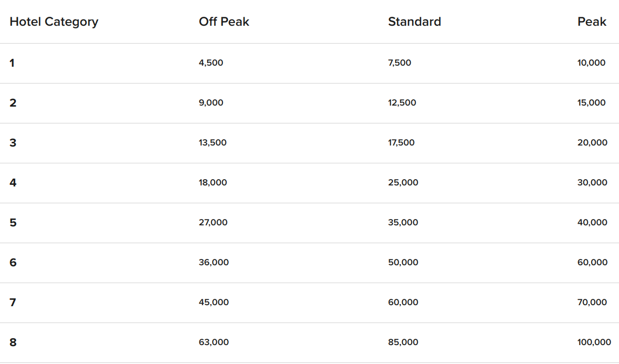619x364 pixels.
Task: Select hotel category 1 row label
Action: [x=12, y=63]
